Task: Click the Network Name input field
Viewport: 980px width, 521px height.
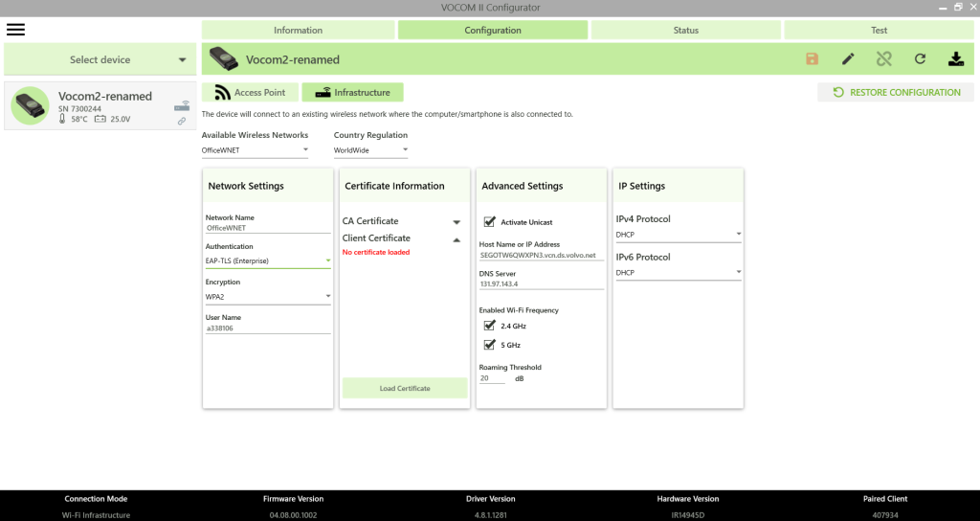Action: (268, 228)
